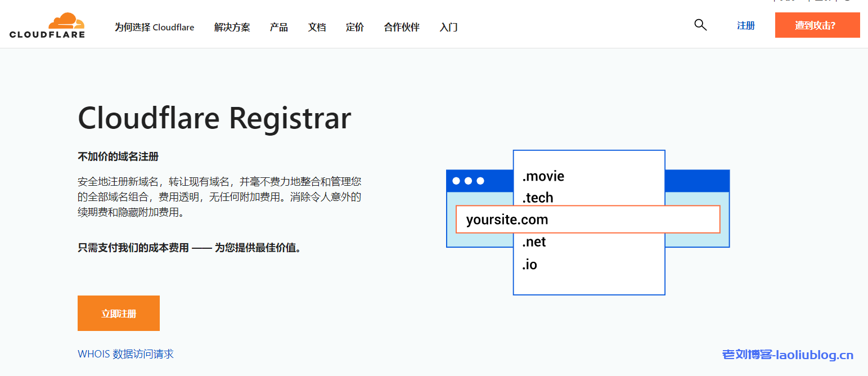Open the search magnifier icon
The image size is (868, 376).
(x=700, y=25)
